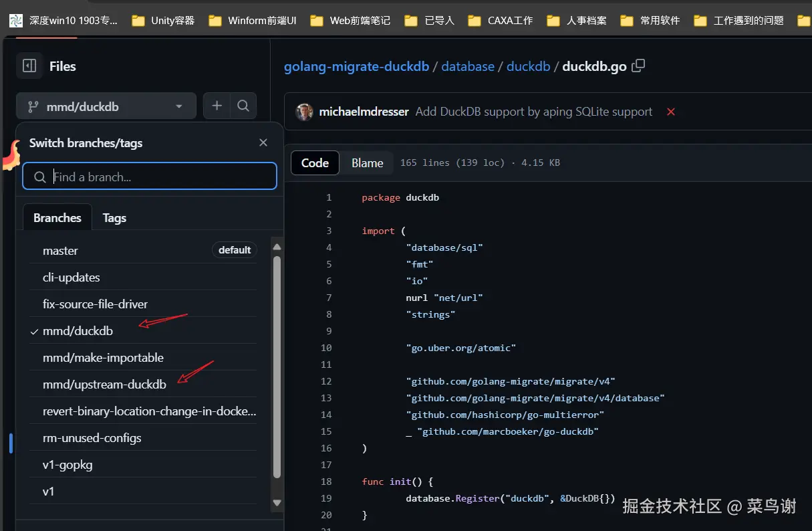812x531 pixels.
Task: Select the rm-unused-configs branch
Action: pos(143,437)
